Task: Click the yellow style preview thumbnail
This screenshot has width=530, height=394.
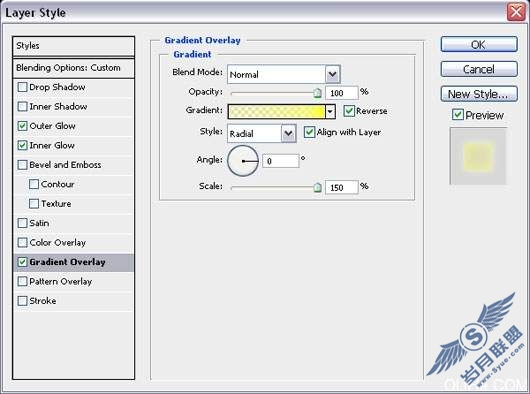Action: click(x=478, y=156)
